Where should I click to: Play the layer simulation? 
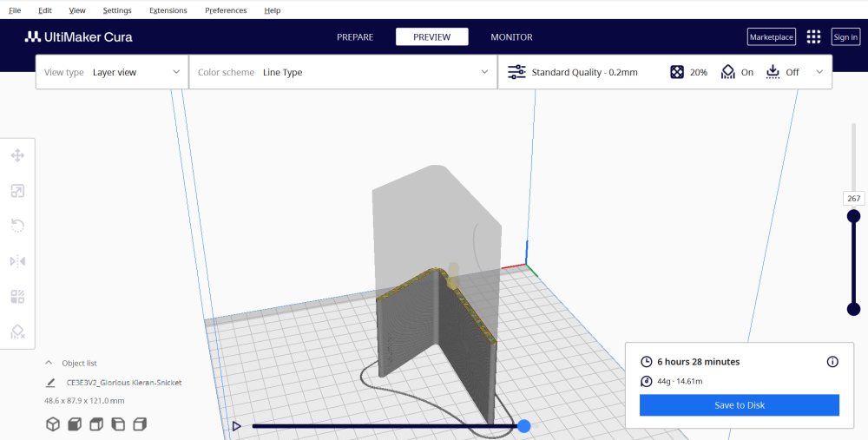[x=236, y=426]
